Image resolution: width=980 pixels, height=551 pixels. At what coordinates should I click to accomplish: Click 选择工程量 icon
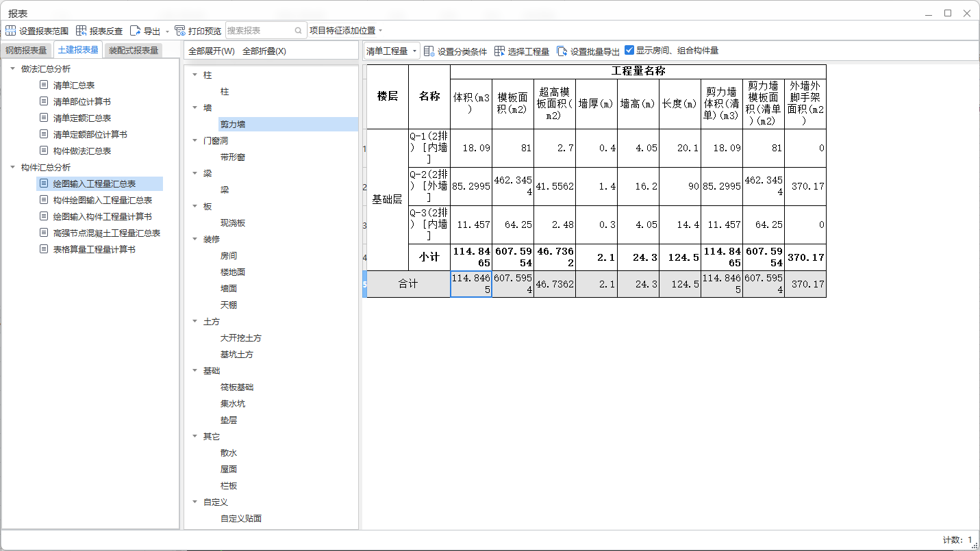(499, 51)
